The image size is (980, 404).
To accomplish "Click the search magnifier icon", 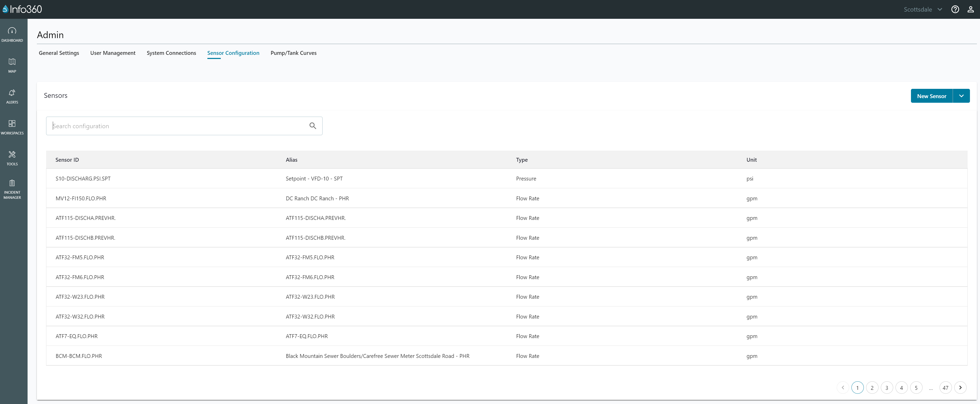I will click(x=313, y=126).
